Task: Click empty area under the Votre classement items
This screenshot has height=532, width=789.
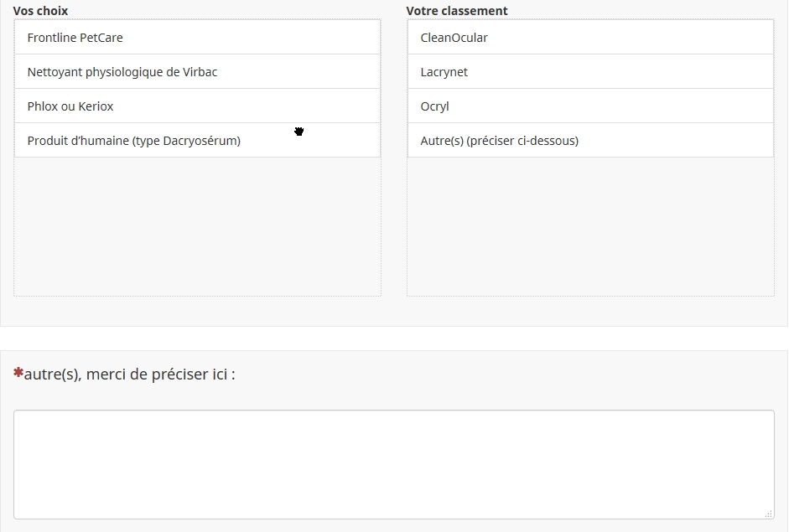Action: 590,226
